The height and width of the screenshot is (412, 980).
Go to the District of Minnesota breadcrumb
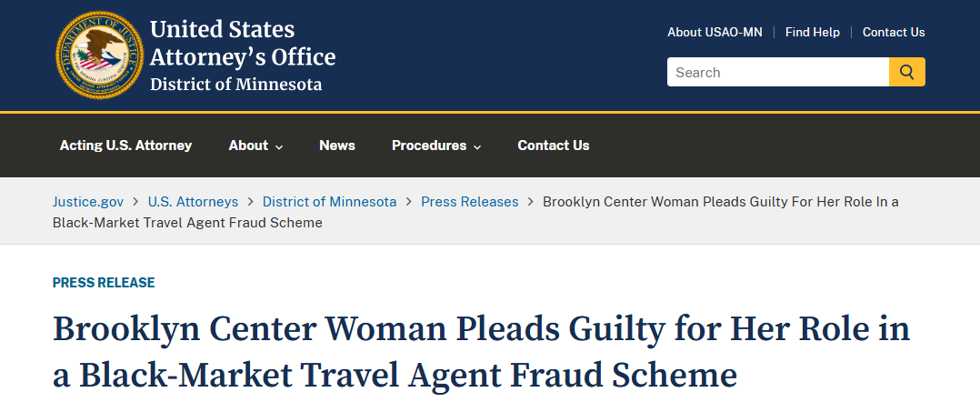329,201
